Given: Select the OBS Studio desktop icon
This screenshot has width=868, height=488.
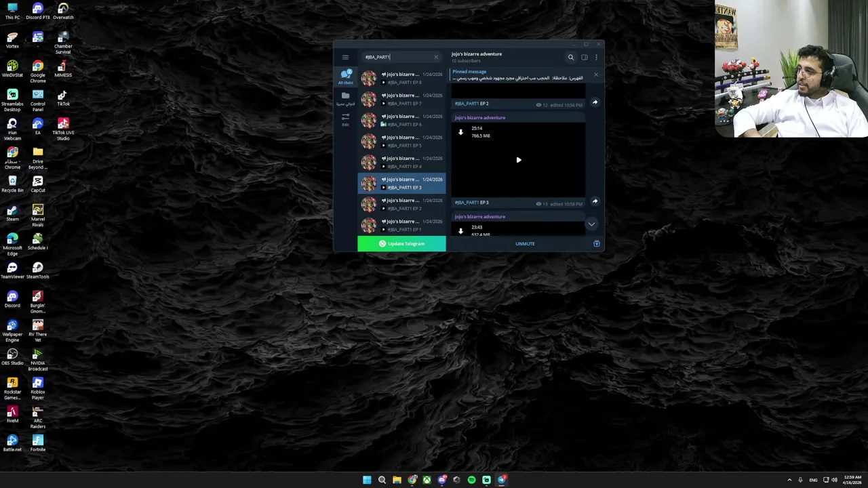Looking at the screenshot, I should (12, 357).
